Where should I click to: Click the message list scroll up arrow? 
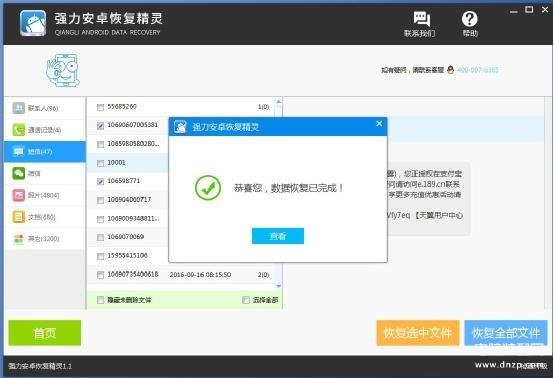278,102
